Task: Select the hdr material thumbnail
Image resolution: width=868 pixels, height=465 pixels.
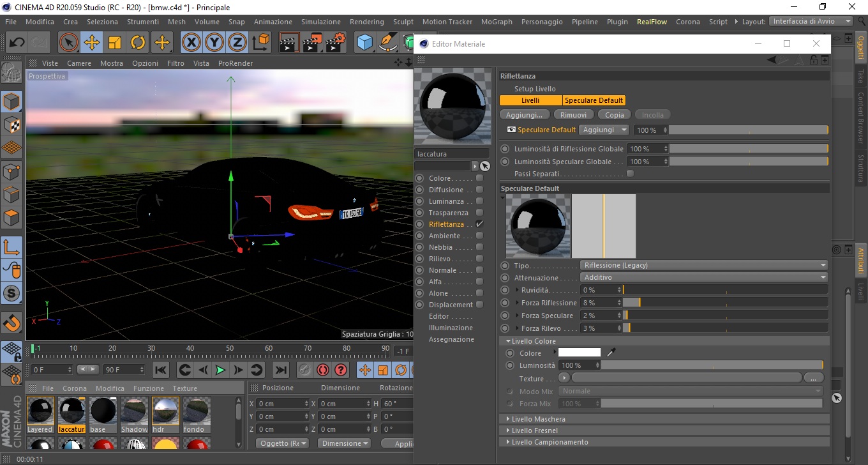Action: coord(165,412)
